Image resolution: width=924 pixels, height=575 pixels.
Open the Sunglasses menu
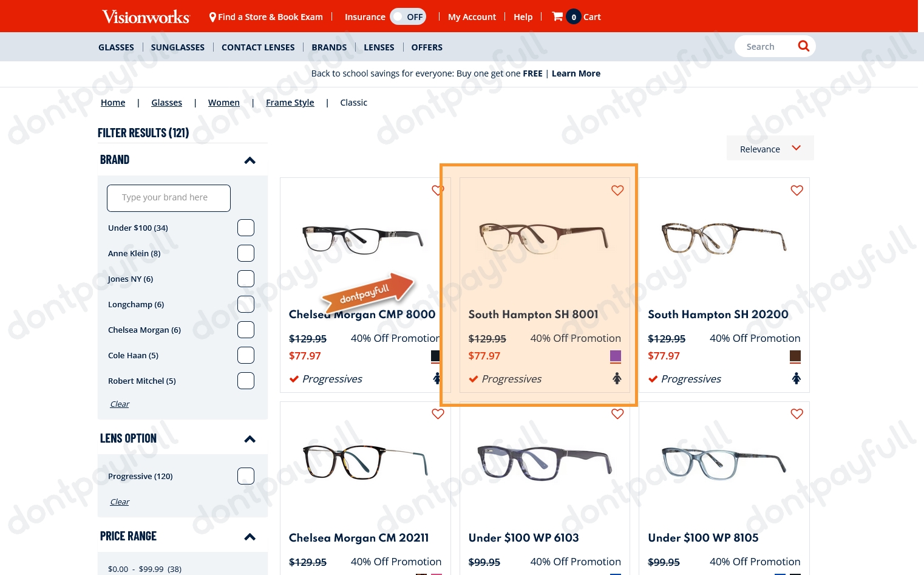(177, 47)
